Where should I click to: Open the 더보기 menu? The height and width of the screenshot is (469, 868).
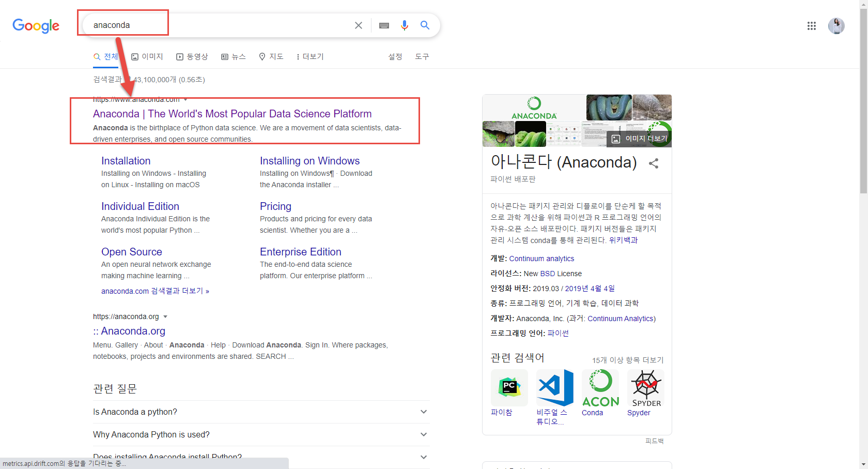(x=310, y=56)
